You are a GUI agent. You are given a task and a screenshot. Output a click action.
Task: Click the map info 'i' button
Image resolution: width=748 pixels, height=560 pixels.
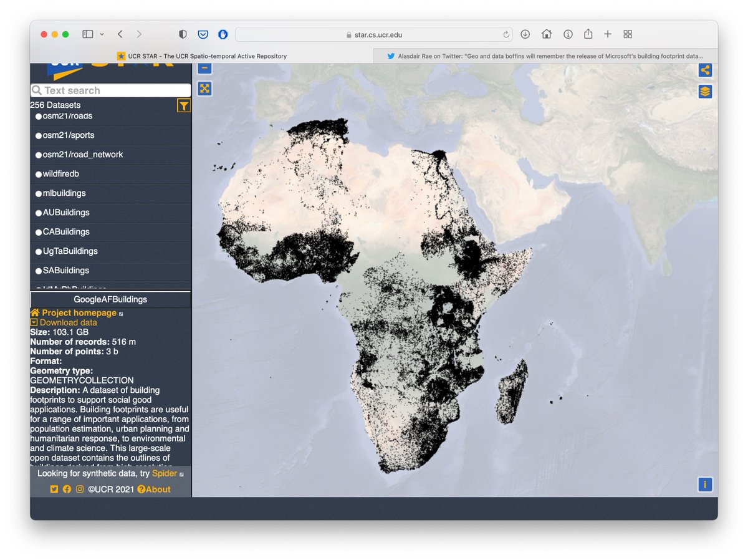coord(705,485)
